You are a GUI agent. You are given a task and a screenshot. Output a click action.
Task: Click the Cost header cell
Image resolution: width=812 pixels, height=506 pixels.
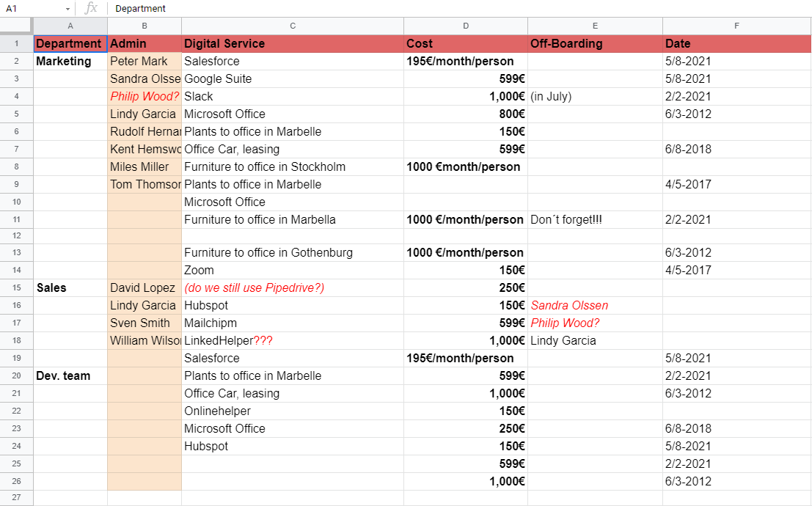[466, 43]
